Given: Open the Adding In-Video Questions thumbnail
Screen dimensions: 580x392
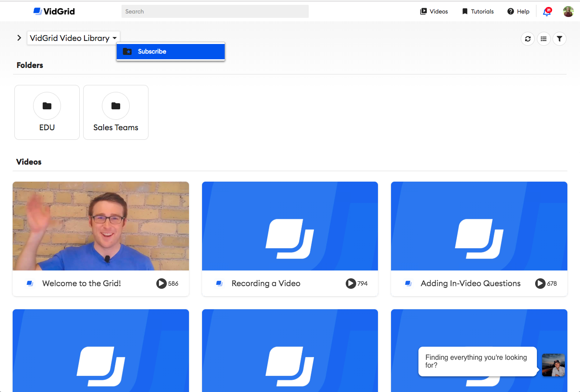Looking at the screenshot, I should click(x=479, y=226).
